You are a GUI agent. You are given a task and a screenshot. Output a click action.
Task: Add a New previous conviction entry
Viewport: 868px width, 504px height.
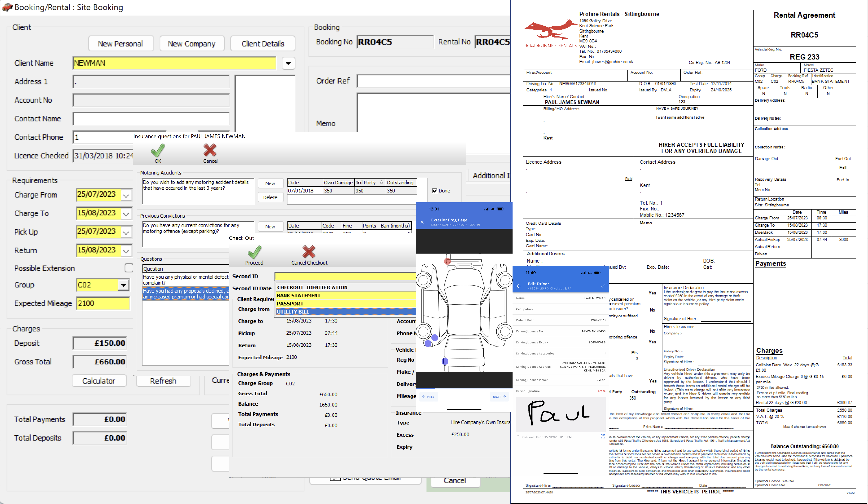click(270, 226)
